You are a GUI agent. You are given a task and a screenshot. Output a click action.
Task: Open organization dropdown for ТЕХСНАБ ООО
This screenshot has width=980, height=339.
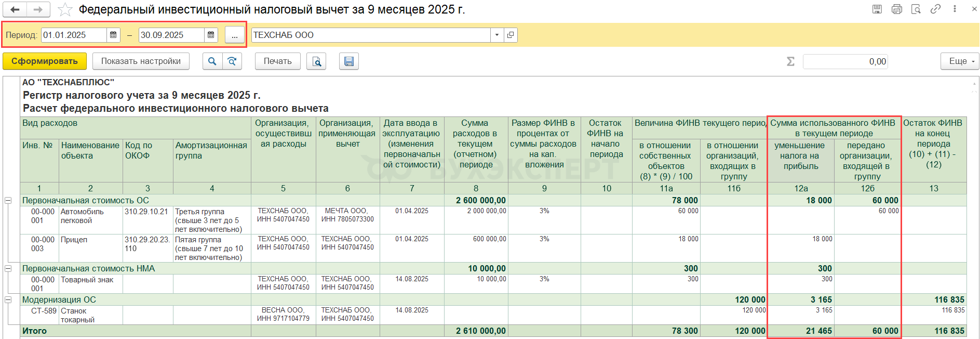point(497,35)
